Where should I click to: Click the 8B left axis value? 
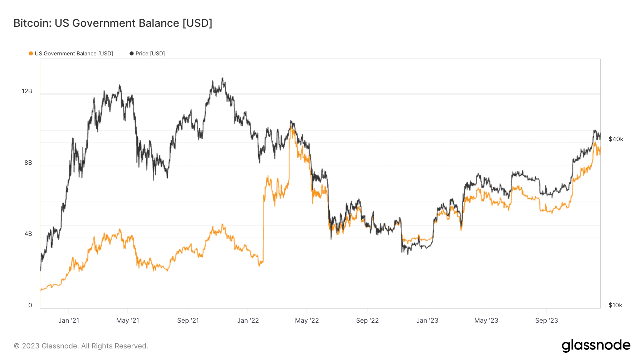(x=28, y=163)
